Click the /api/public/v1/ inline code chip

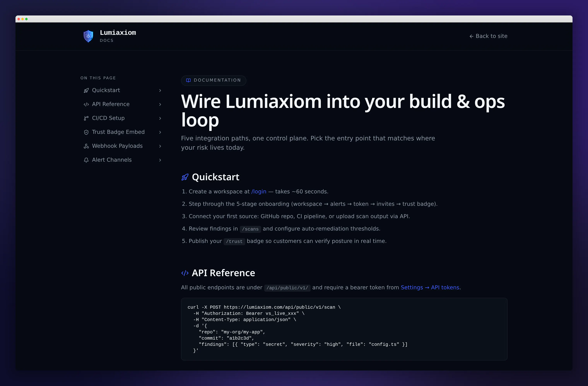[x=287, y=288]
